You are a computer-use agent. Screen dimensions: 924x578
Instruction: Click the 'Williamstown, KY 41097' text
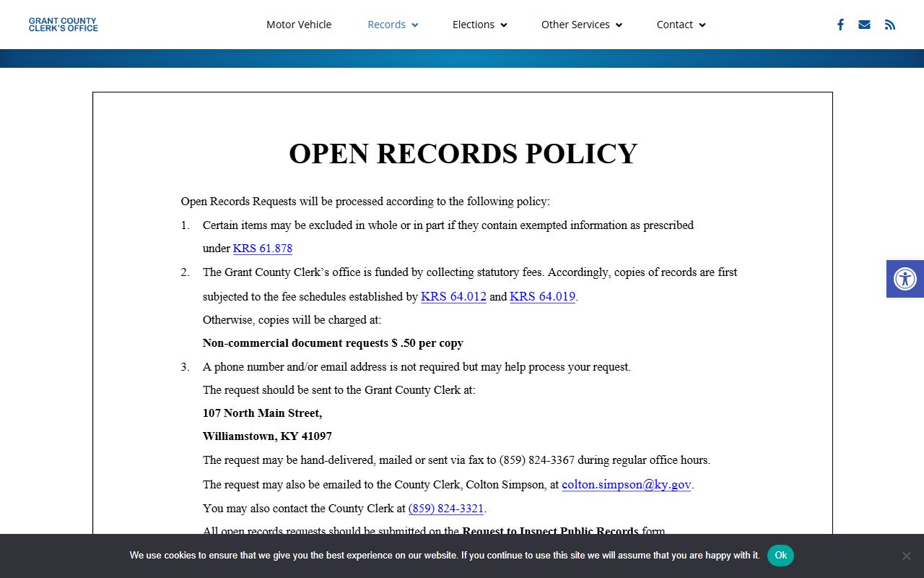[x=267, y=436]
